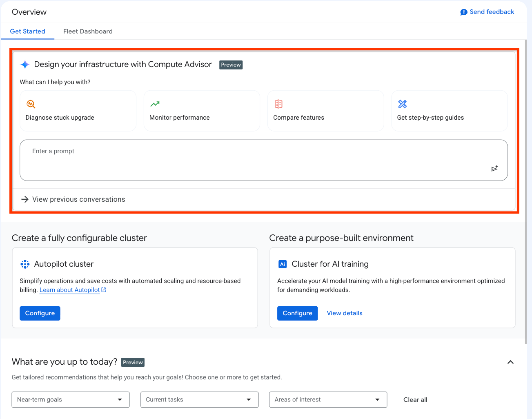
Task: Select the Get step-by-step guides card
Action: [x=450, y=111]
